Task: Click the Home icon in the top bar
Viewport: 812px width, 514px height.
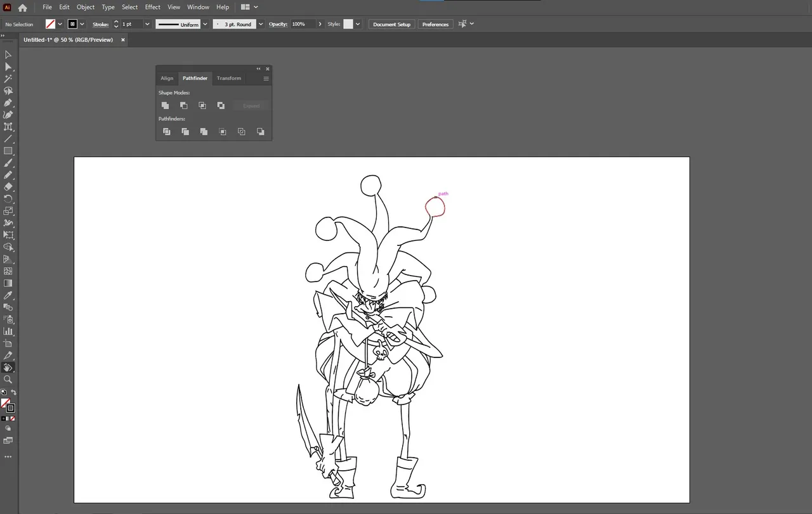Action: (23, 8)
